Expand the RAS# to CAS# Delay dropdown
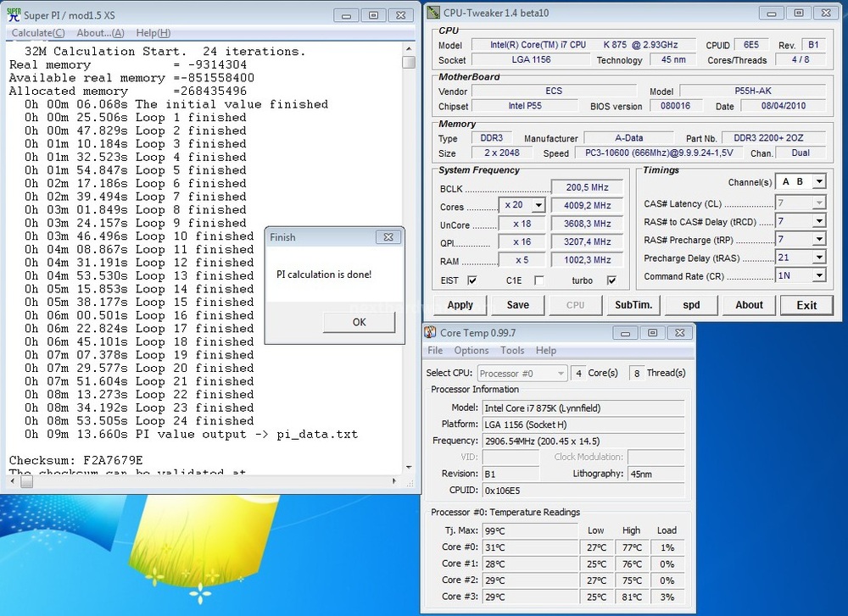The image size is (848, 616). [819, 221]
